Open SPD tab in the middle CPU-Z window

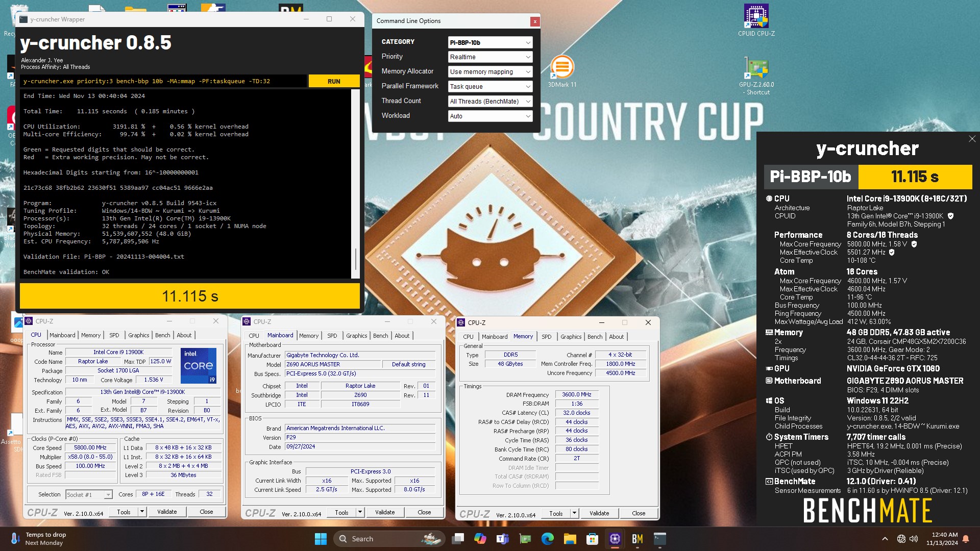point(332,336)
